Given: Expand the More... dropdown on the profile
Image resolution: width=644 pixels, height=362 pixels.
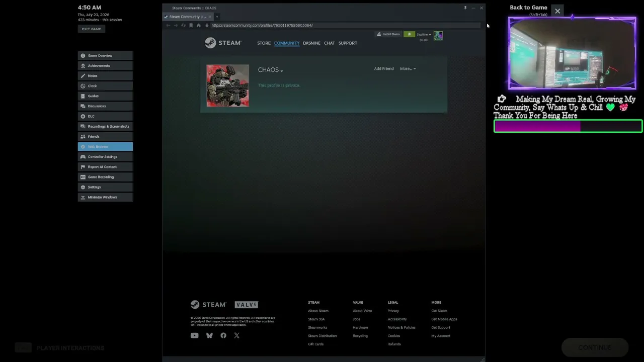Looking at the screenshot, I should tap(408, 69).
